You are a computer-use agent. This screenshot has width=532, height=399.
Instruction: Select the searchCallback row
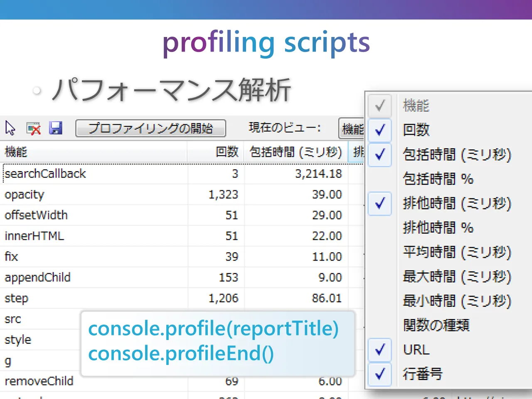(182, 174)
